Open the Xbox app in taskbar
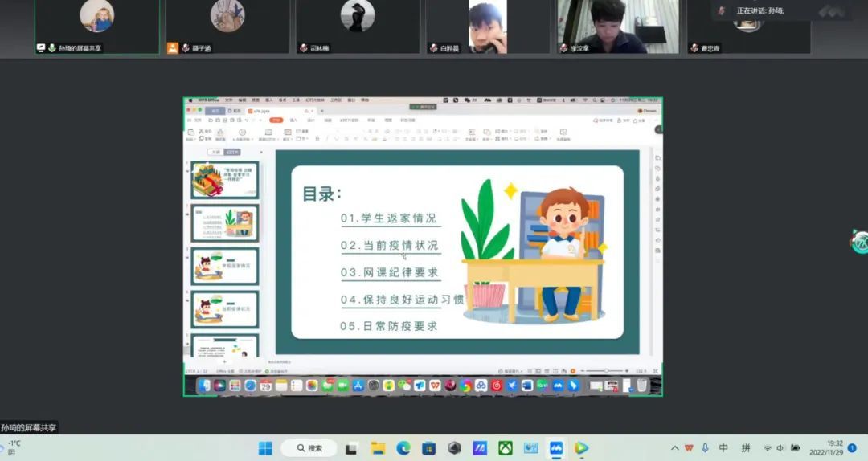Screen dimensions: 868x461 506,448
